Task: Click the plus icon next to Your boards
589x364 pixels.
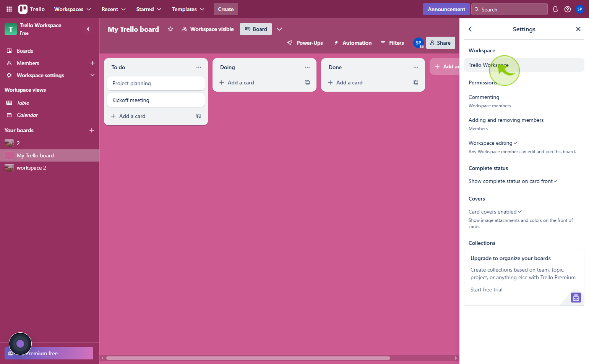Action: [92, 130]
